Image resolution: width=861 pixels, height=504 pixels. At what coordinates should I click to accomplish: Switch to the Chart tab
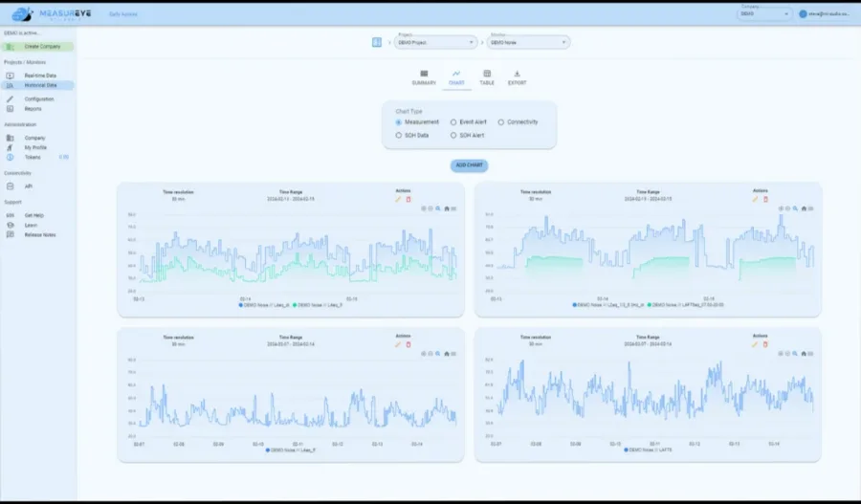click(x=456, y=77)
